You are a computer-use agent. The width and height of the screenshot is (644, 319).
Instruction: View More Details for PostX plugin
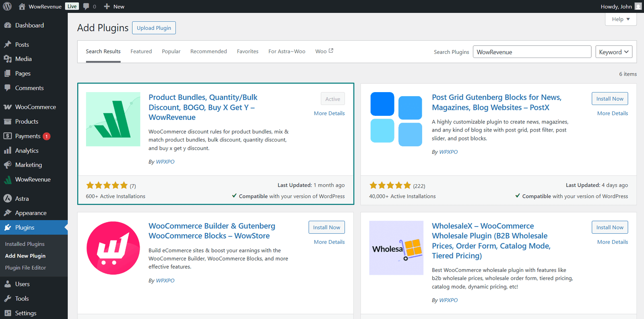click(x=613, y=113)
